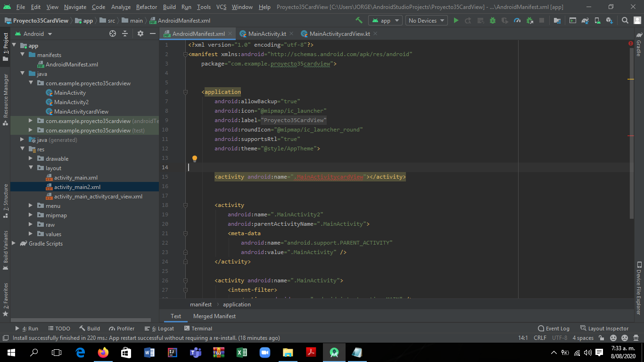Toggle the Terminal tool window
644x362 pixels.
[198, 329]
